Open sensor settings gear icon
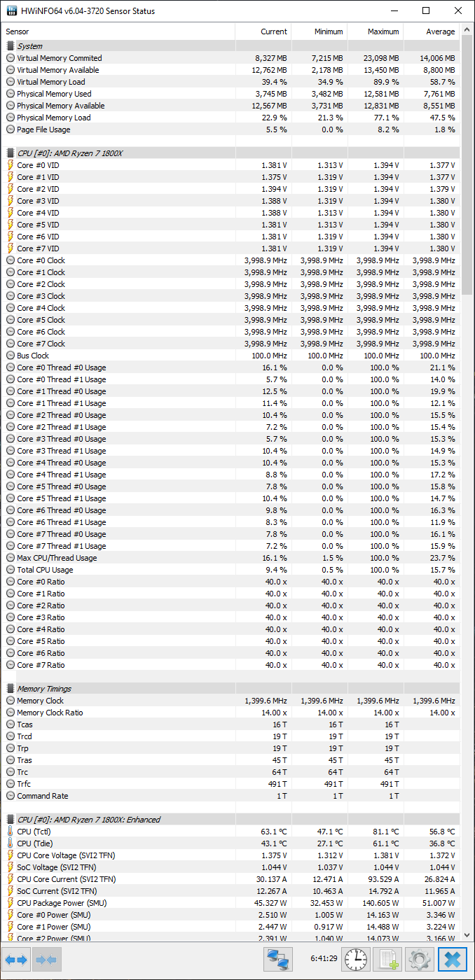The image size is (475, 980). (420, 960)
